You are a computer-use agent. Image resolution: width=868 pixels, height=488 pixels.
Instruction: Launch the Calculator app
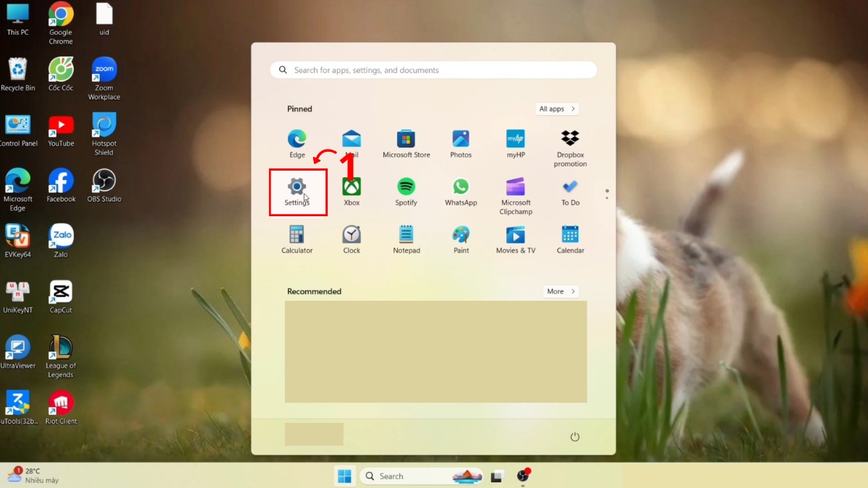point(297,240)
